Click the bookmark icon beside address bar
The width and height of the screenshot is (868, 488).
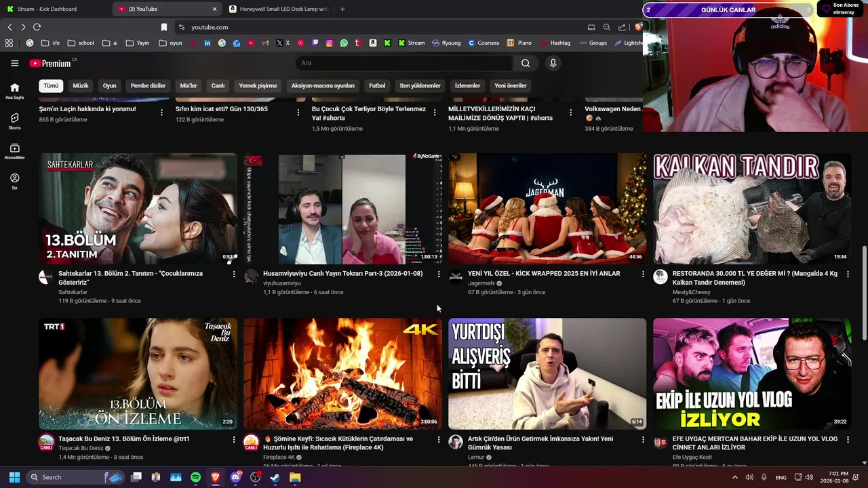click(164, 27)
